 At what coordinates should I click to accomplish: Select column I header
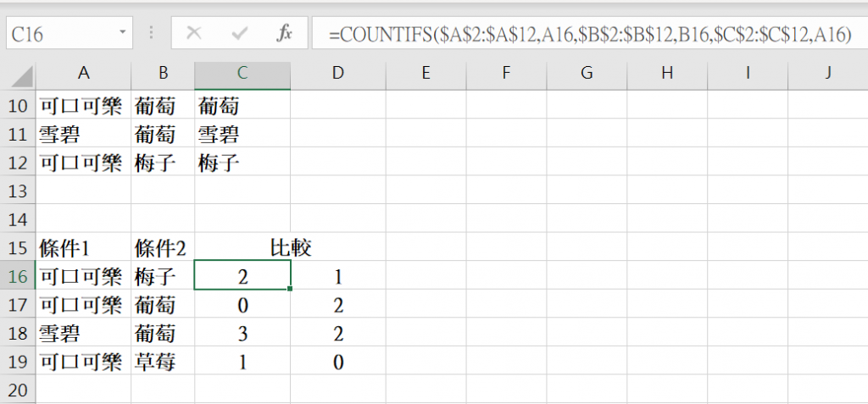tap(748, 75)
